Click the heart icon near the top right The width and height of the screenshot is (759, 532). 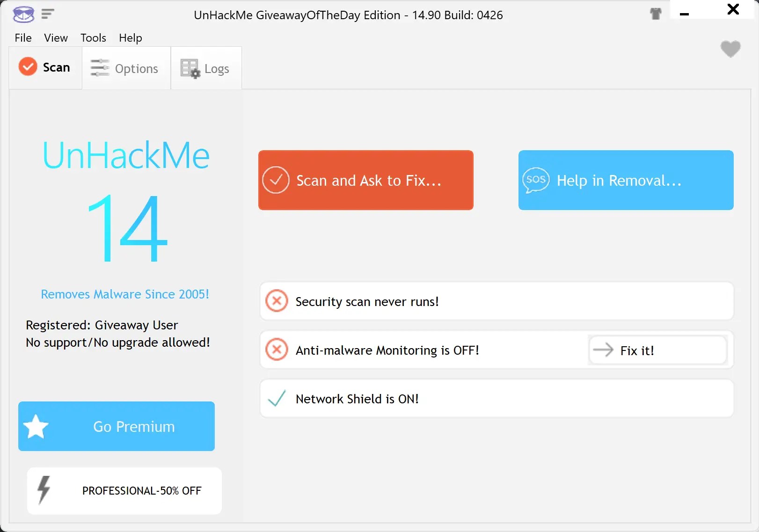point(730,49)
